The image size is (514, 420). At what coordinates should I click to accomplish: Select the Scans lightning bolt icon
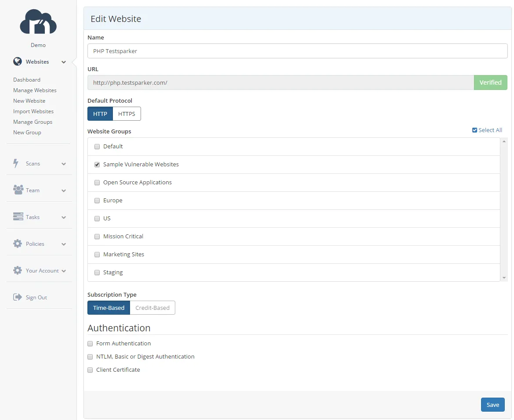[16, 163]
